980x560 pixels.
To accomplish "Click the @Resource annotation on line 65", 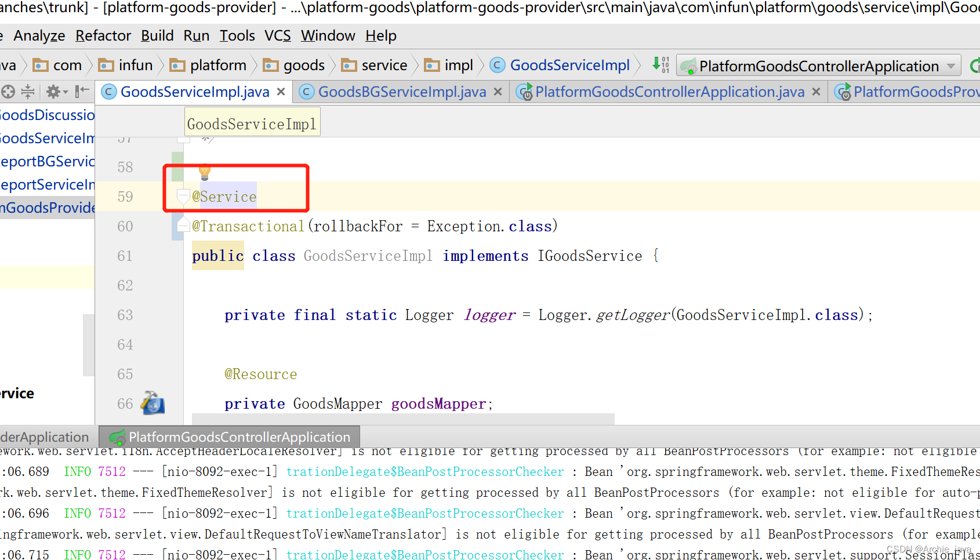I will (x=261, y=374).
